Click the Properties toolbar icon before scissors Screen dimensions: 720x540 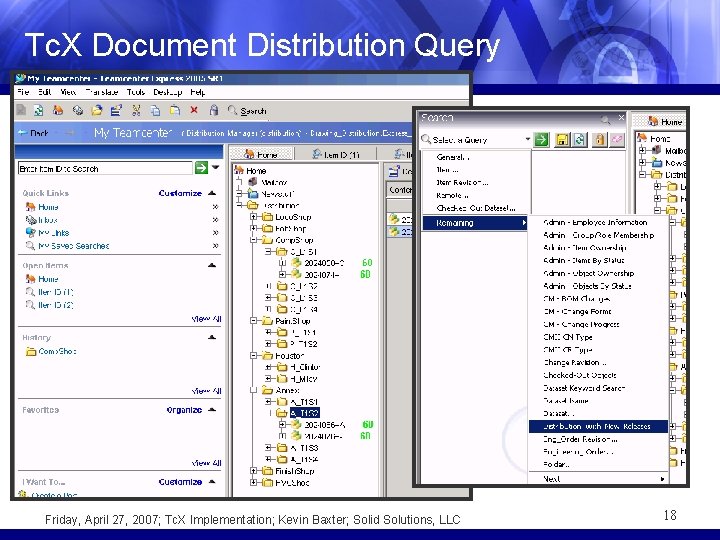coord(116,110)
